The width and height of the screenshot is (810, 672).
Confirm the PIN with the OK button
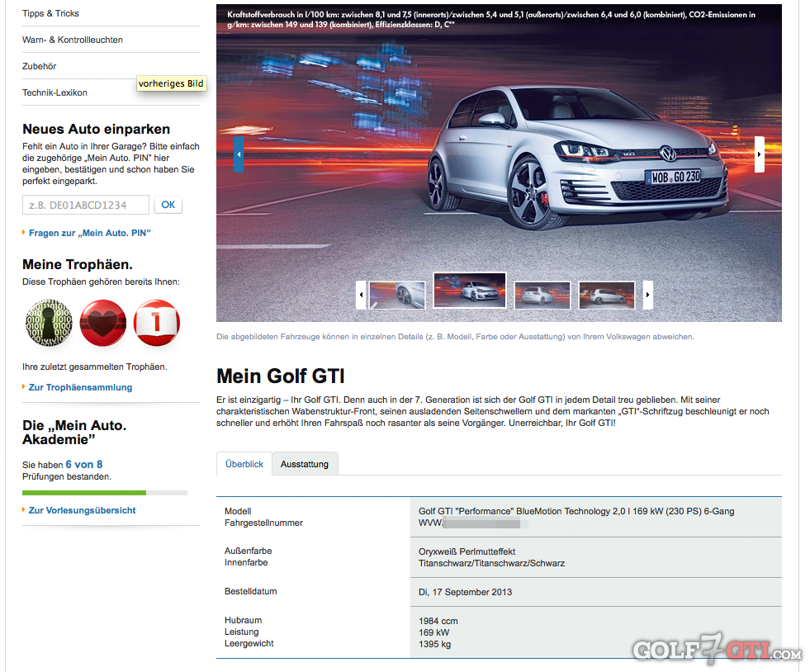pyautogui.click(x=168, y=205)
